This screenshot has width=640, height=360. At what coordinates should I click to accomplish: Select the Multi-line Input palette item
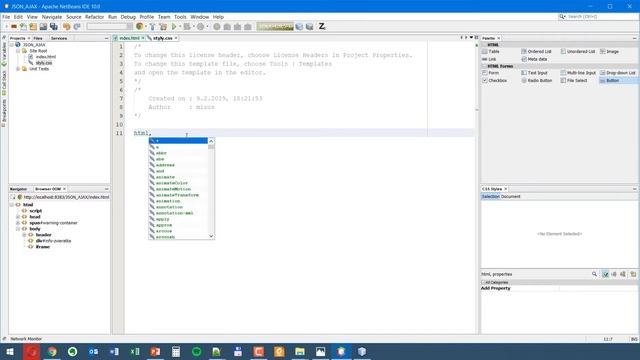pyautogui.click(x=578, y=73)
